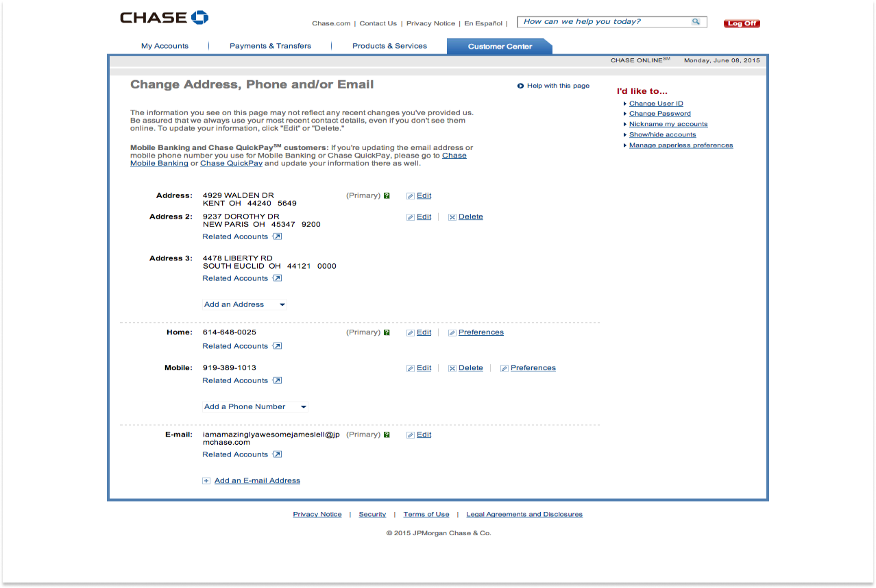Screen dimensions: 876x588
Task: Open the Contact Us header link
Action: click(378, 23)
